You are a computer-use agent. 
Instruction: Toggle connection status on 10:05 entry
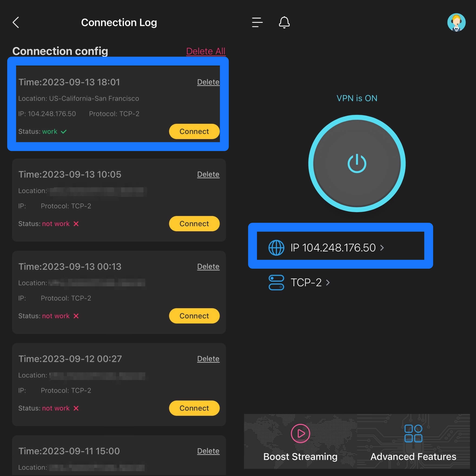coord(194,224)
